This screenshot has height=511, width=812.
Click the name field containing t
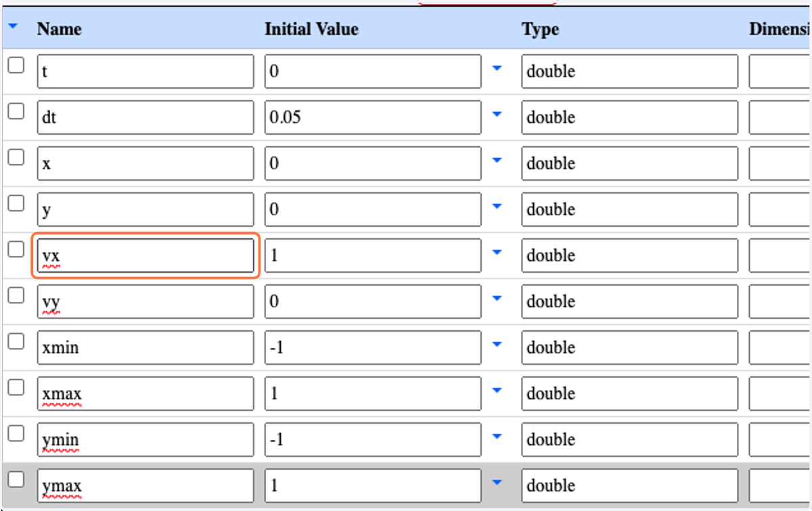pyautogui.click(x=145, y=72)
